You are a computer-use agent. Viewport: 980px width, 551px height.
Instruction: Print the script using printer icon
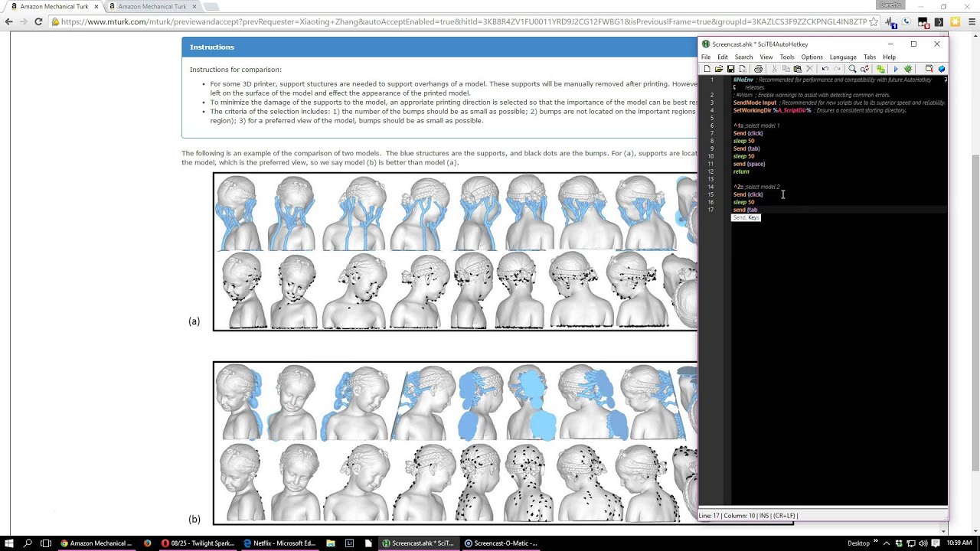pyautogui.click(x=758, y=69)
